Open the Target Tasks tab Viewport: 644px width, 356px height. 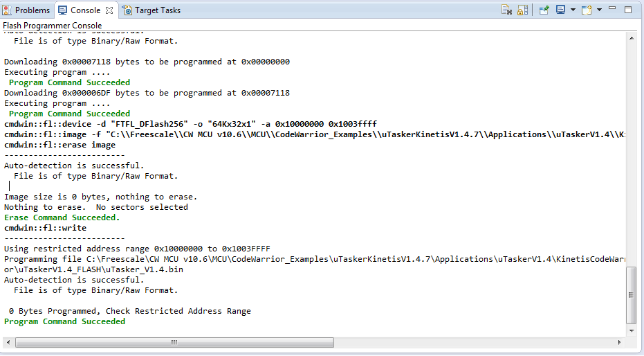click(x=157, y=10)
